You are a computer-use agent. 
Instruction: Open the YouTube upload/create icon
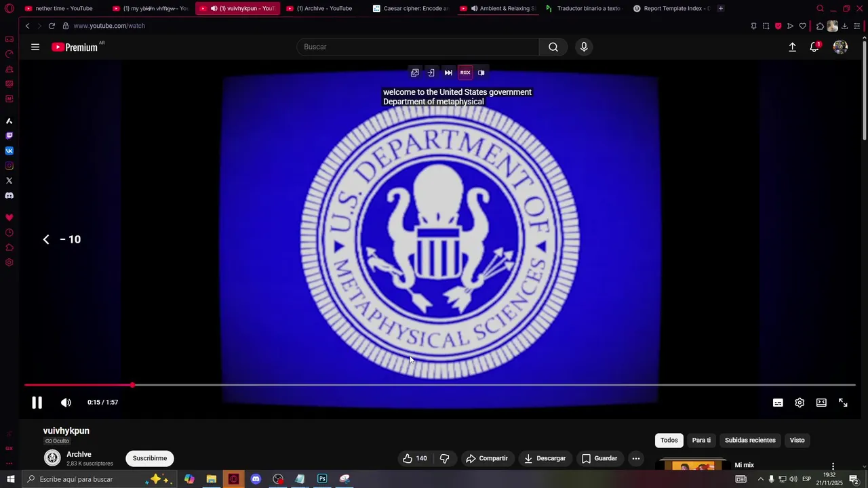coord(792,47)
